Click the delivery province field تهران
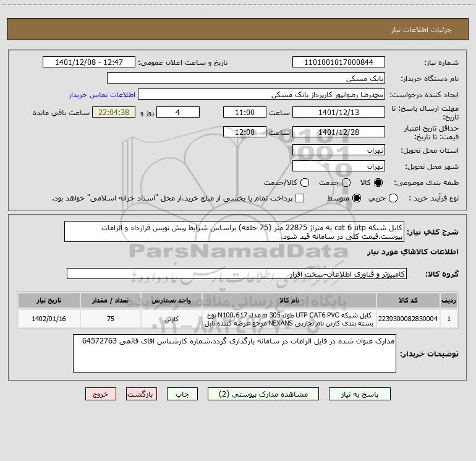The image size is (476, 461). coord(339,150)
